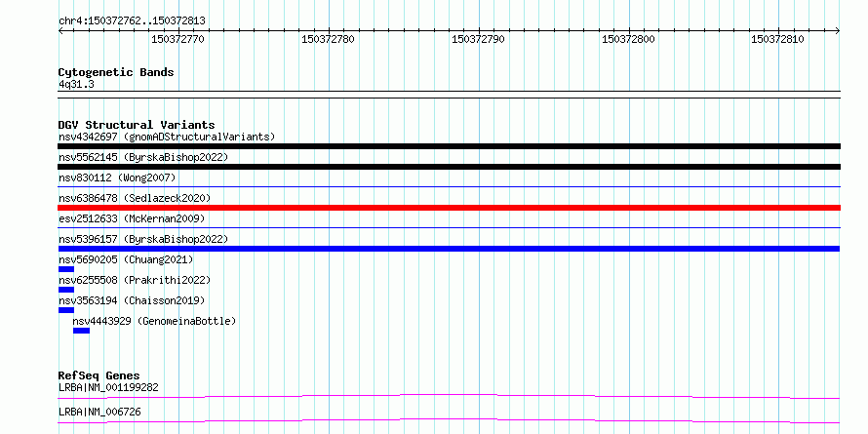Open transcript LRBA|NM_006726 label
868x434 pixels.
click(x=99, y=412)
